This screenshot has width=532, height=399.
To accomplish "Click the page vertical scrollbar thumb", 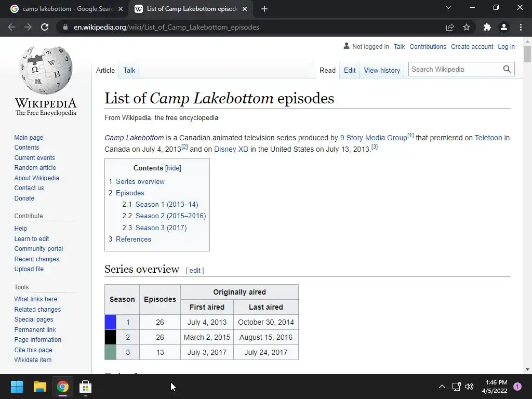I will pyautogui.click(x=527, y=54).
